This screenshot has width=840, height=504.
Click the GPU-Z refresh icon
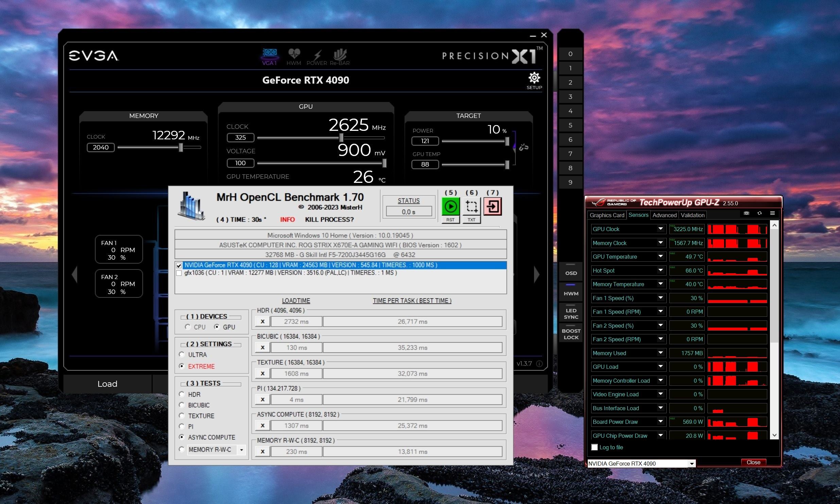[759, 213]
